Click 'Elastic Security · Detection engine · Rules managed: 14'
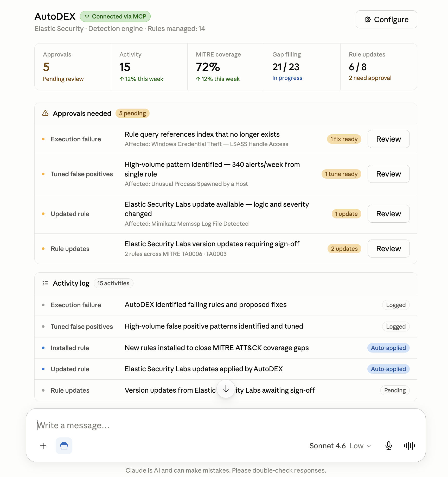The width and height of the screenshot is (448, 477). pos(120,29)
